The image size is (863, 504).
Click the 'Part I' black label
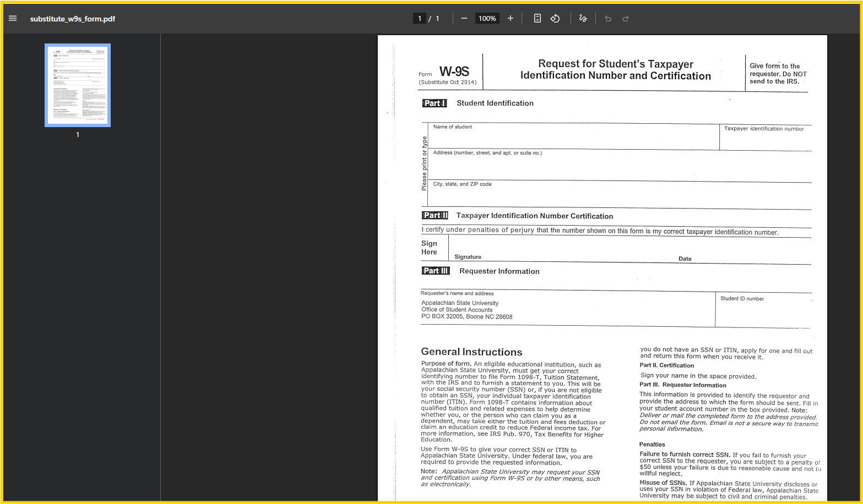click(435, 103)
